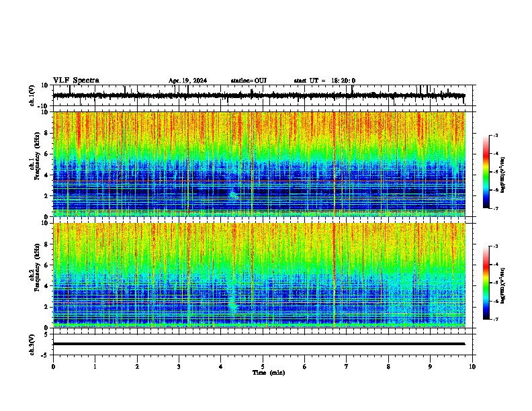Click the date "Apr. 19, 2024"

pos(187,81)
